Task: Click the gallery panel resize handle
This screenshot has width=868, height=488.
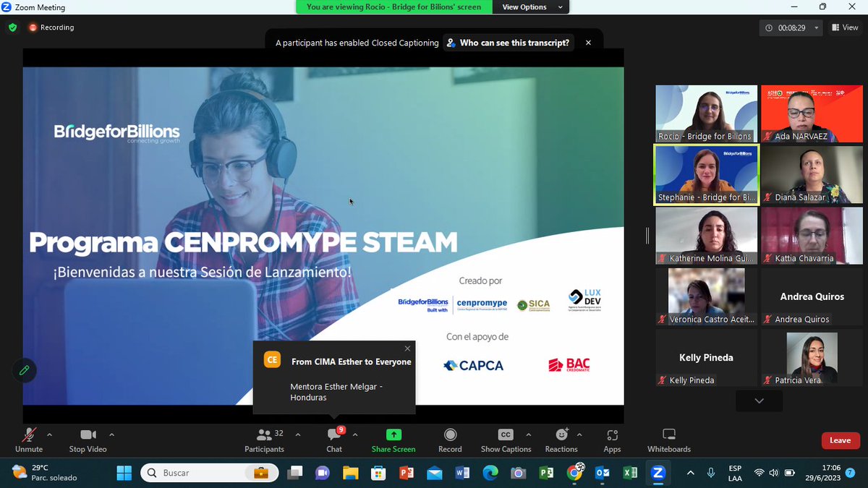Action: [x=647, y=236]
